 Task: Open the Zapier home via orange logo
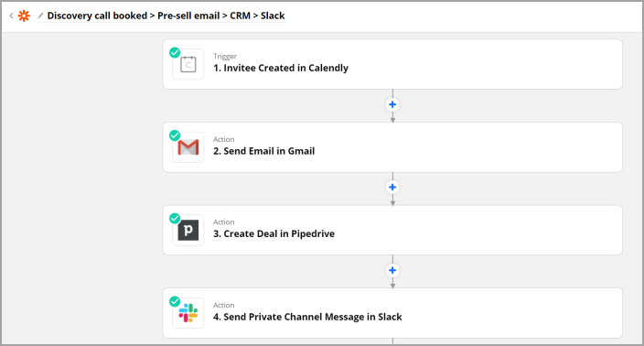pos(24,16)
